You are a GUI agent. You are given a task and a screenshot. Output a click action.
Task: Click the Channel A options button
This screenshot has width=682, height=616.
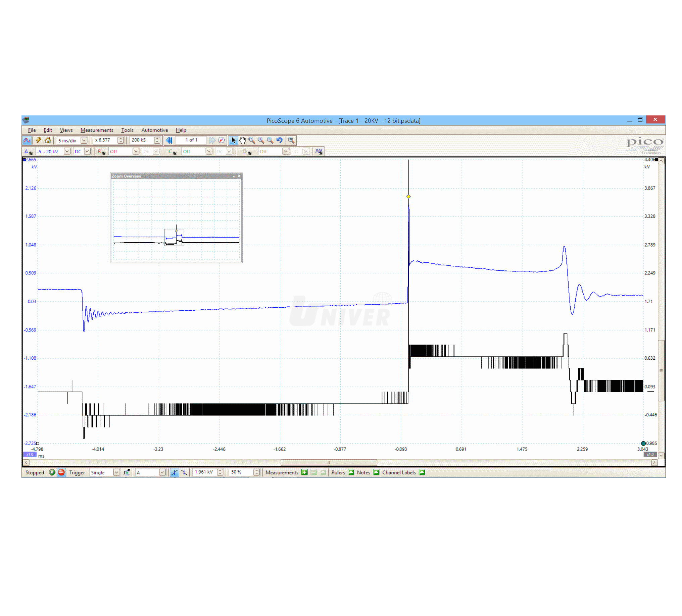click(28, 151)
